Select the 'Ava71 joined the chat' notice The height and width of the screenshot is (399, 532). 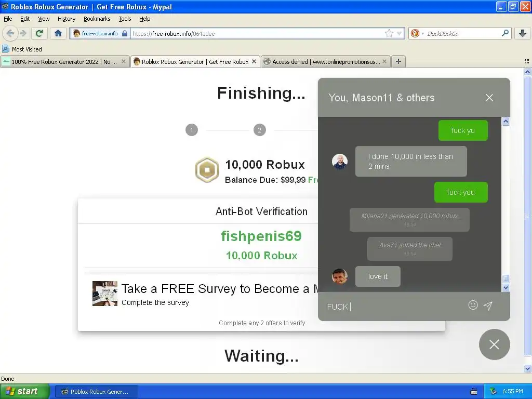click(x=409, y=249)
